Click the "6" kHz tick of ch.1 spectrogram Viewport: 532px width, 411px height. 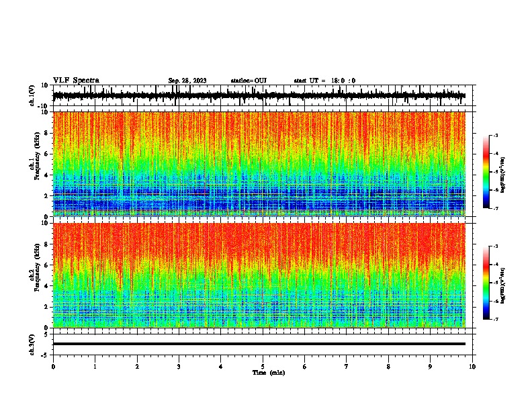(x=46, y=154)
